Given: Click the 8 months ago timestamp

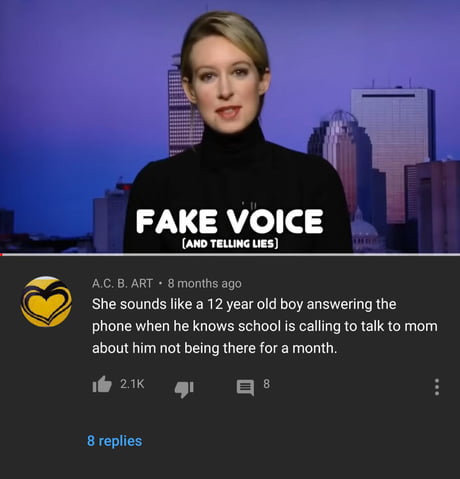Looking at the screenshot, I should click(x=204, y=283).
